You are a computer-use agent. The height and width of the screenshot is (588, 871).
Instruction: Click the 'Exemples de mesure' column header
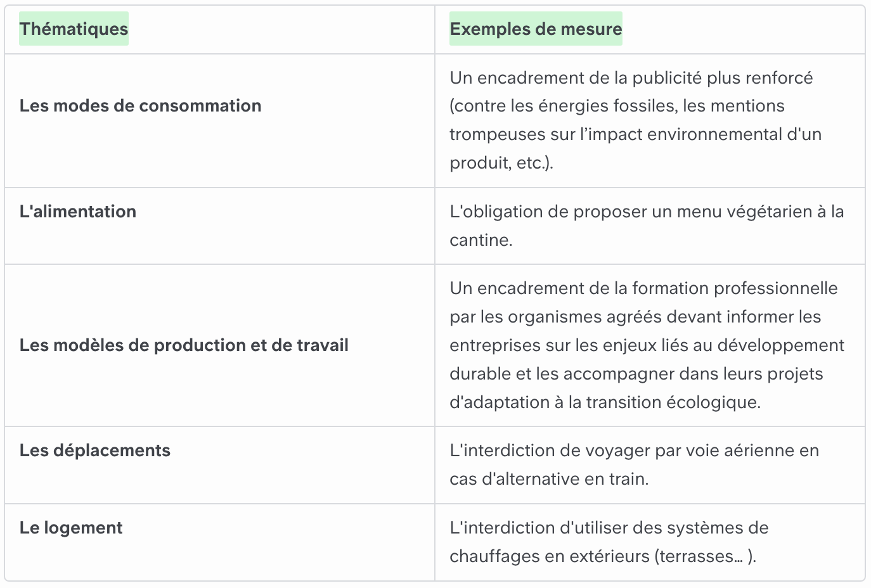coord(536,29)
